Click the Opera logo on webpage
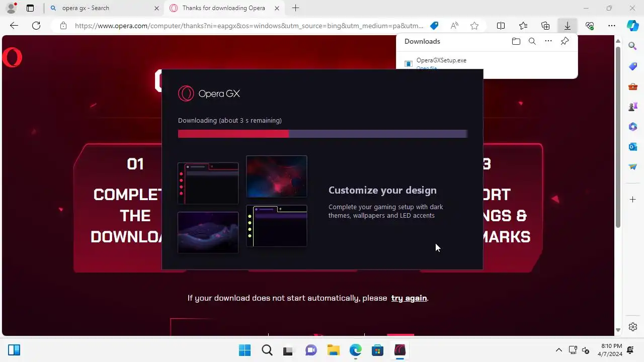644x362 pixels. coord(12,58)
